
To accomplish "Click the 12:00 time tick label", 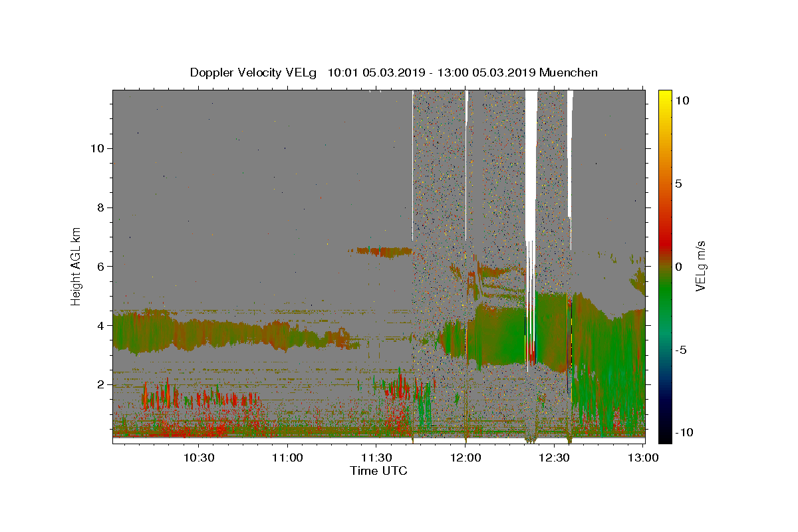I will (x=465, y=458).
